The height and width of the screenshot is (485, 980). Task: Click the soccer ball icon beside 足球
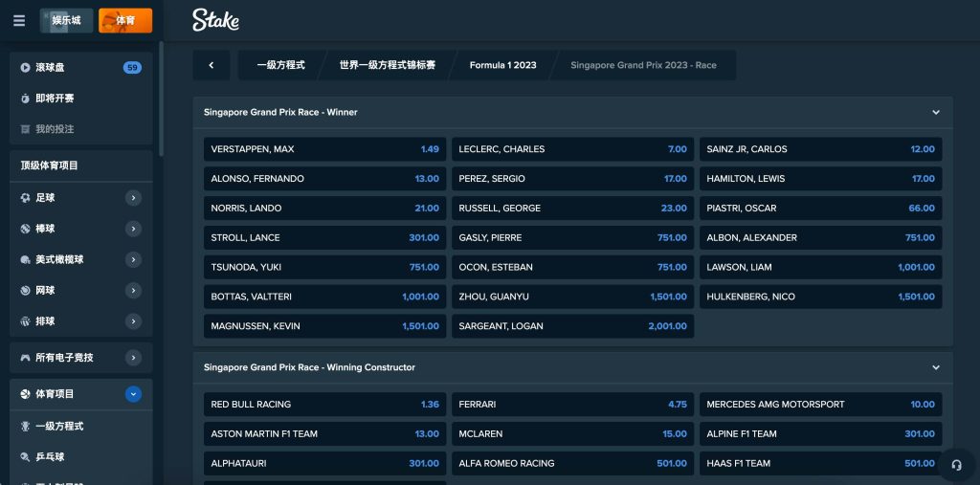[25, 197]
